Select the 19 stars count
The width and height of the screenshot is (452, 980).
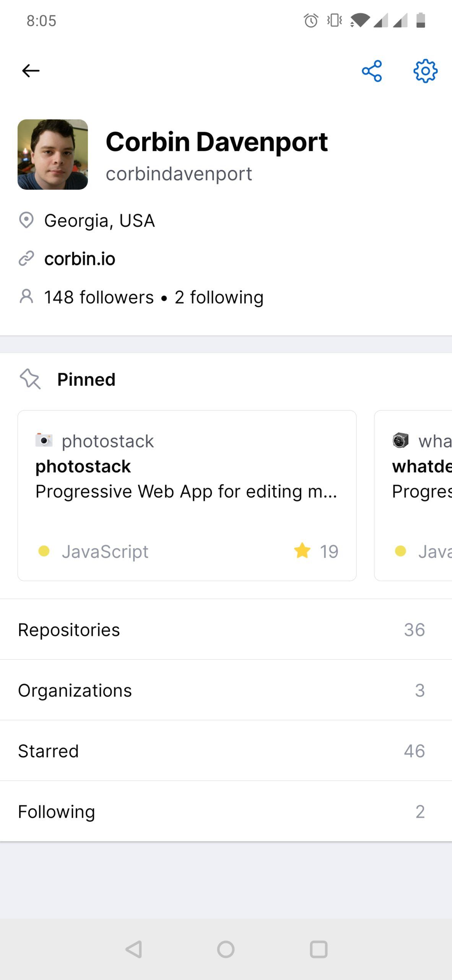tap(329, 552)
